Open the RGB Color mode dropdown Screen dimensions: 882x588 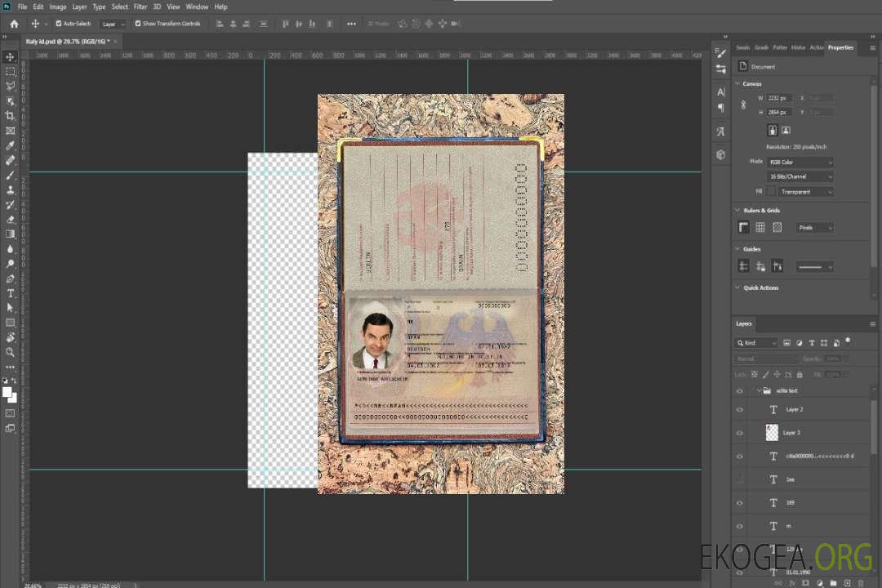[800, 163]
